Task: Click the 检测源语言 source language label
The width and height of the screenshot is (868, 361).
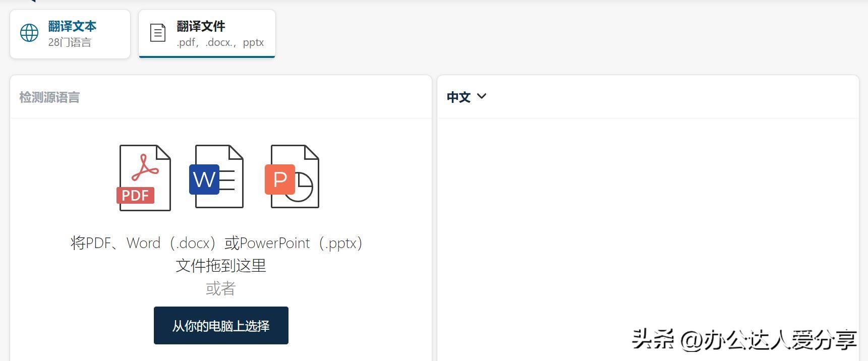Action: (49, 97)
